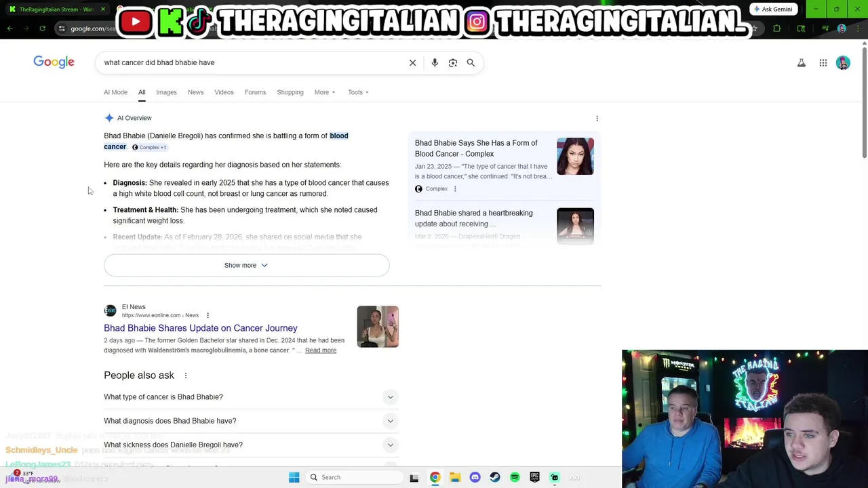Switch to AI Mode tab
The image size is (868, 488).
coord(115,92)
